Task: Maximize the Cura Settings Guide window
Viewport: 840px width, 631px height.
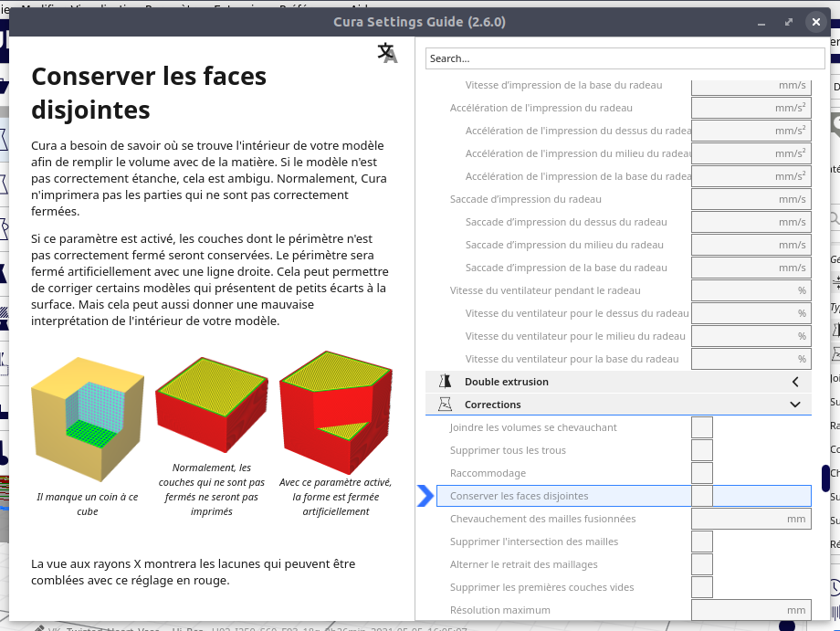Action: [789, 22]
